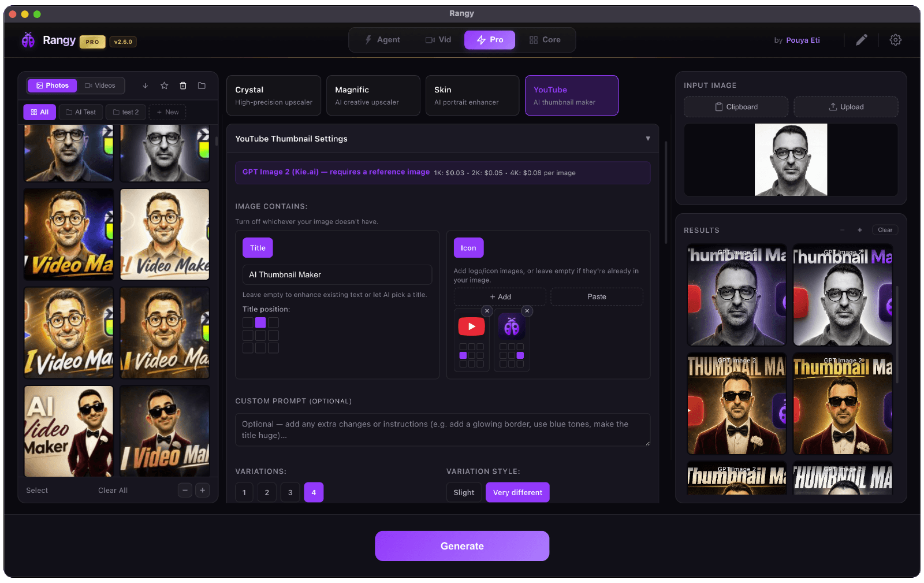Image resolution: width=924 pixels, height=583 pixels.
Task: Set title position to the grid's center cell
Action: click(260, 335)
